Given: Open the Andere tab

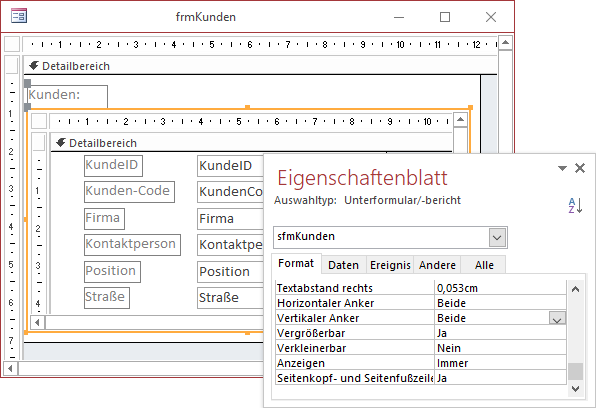Looking at the screenshot, I should point(437,265).
